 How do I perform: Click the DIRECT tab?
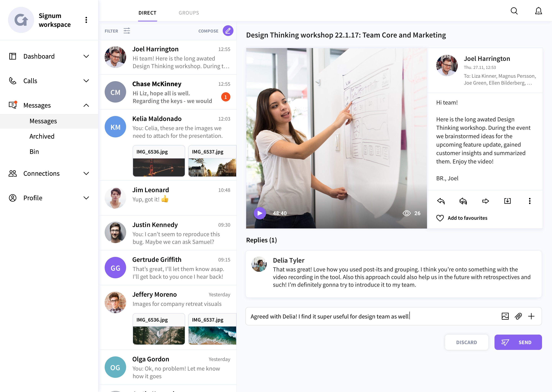coord(147,12)
